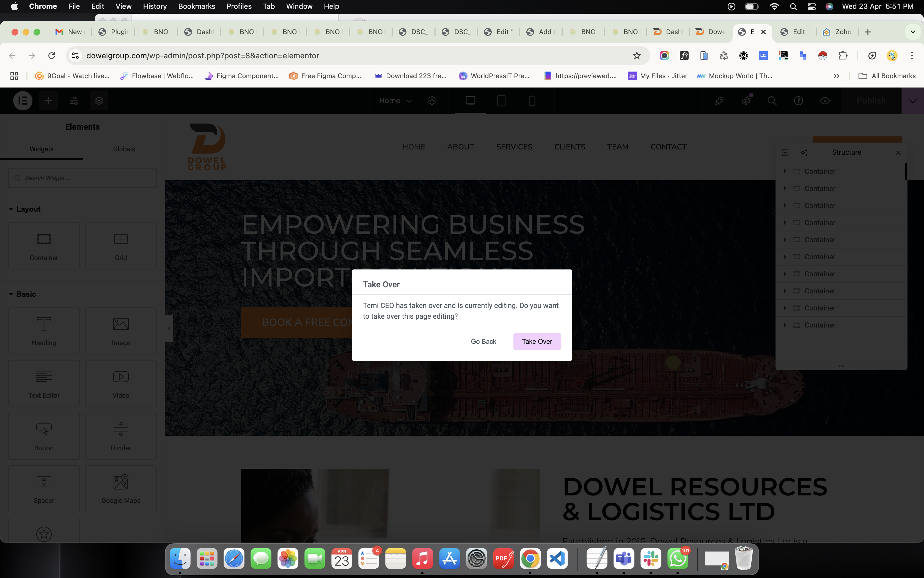The width and height of the screenshot is (924, 578).
Task: Open Site Settings sliders icon
Action: coord(74,100)
